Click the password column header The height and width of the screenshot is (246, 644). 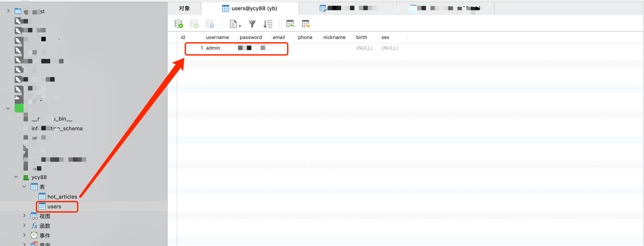coord(250,37)
